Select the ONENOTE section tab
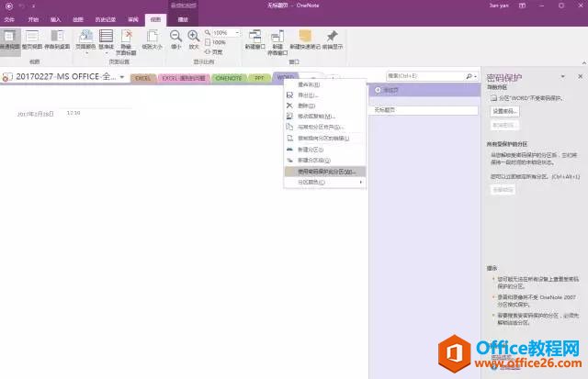 click(x=229, y=78)
